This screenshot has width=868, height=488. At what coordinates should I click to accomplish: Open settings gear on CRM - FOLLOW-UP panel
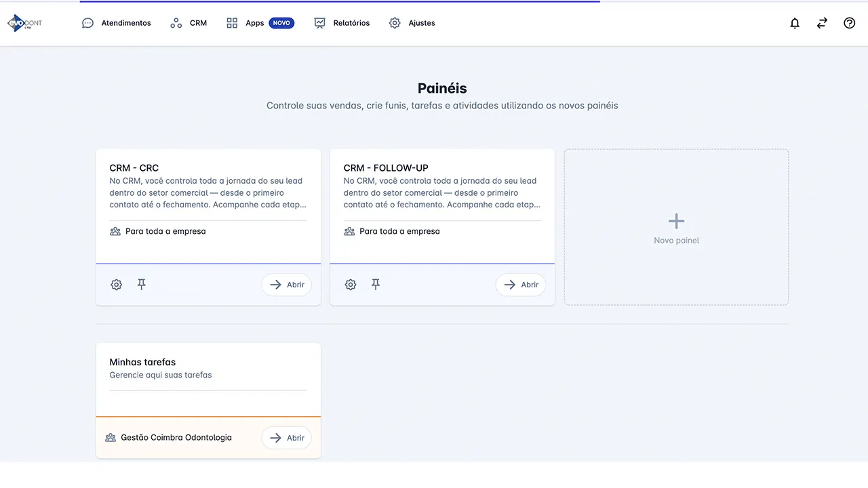(351, 285)
